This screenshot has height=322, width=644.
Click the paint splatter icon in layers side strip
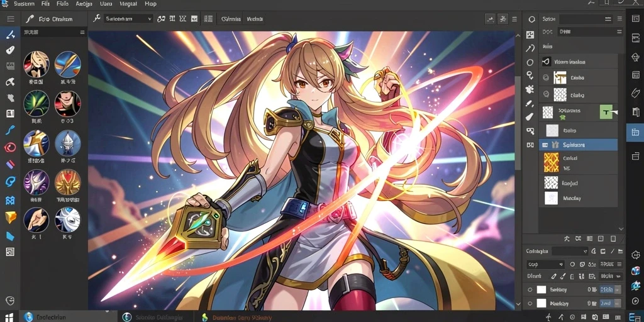(x=530, y=89)
